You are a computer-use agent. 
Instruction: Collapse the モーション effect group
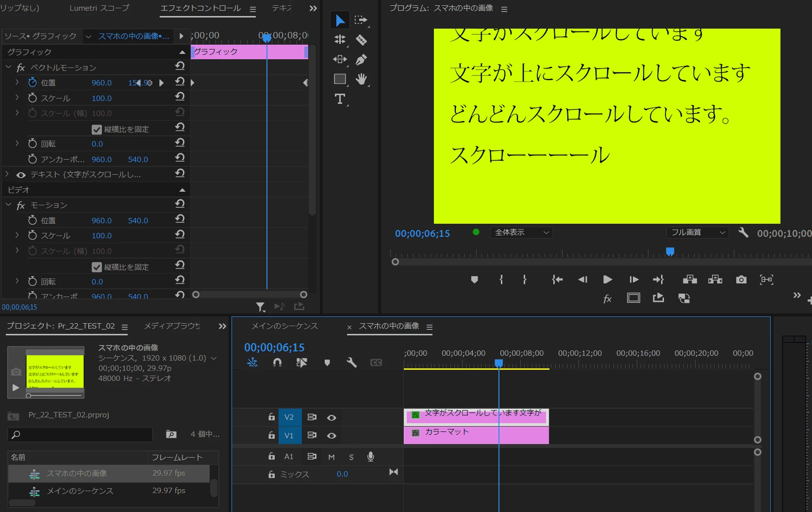pyautogui.click(x=8, y=205)
